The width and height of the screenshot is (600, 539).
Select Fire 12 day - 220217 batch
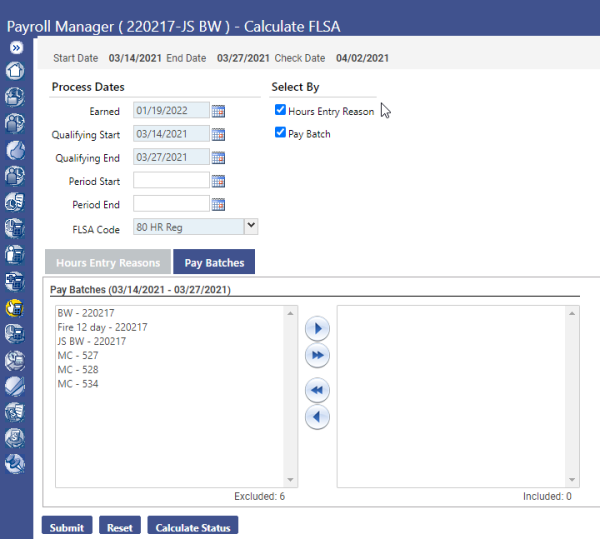click(102, 327)
